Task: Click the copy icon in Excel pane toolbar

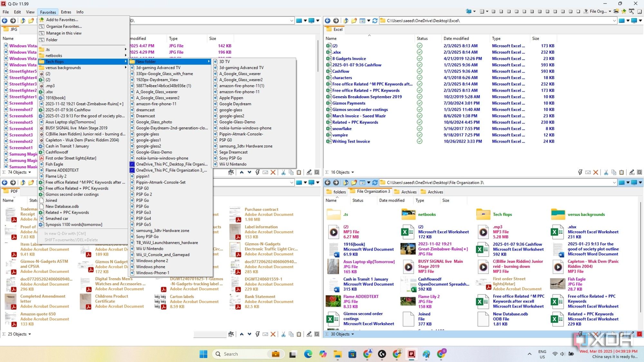Action: [x=614, y=172]
